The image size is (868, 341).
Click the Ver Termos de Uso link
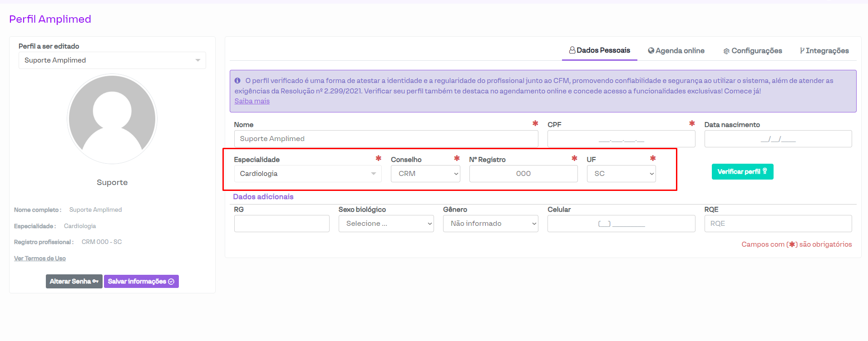coord(40,258)
